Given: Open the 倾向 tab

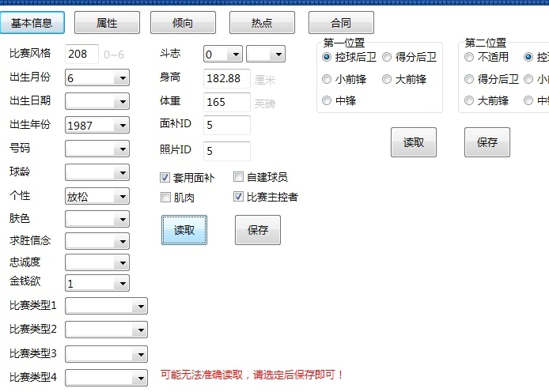Looking at the screenshot, I should [x=183, y=23].
